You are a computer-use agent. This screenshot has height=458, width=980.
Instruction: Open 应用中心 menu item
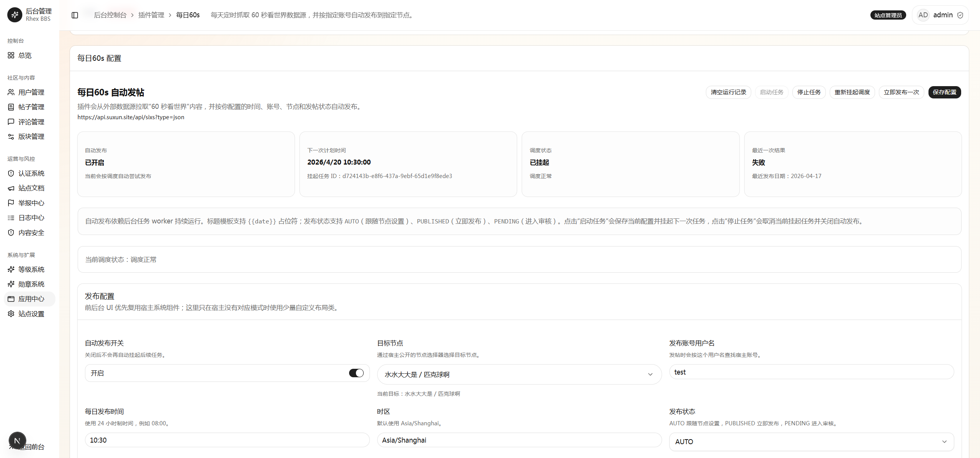pyautogui.click(x=30, y=299)
